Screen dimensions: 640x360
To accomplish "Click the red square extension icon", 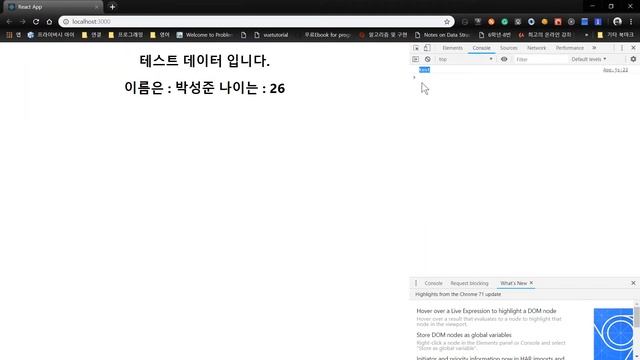I will pos(558,22).
